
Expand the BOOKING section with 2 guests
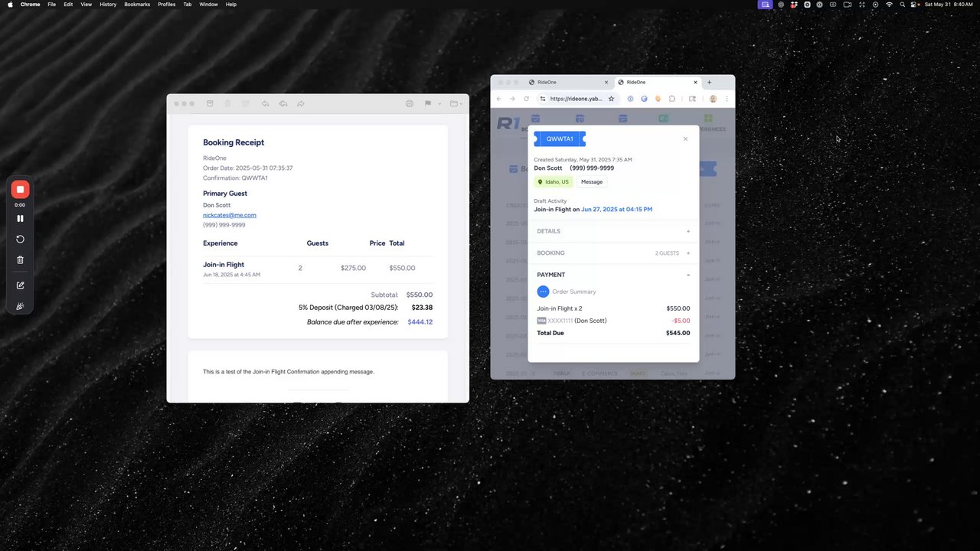[x=613, y=253]
